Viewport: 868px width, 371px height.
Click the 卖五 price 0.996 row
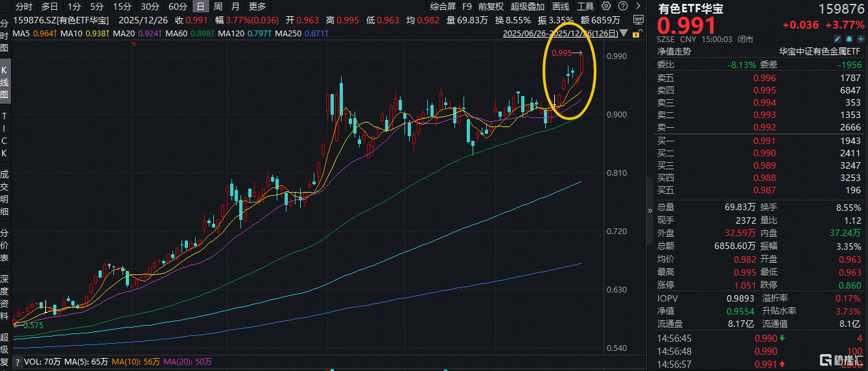759,78
